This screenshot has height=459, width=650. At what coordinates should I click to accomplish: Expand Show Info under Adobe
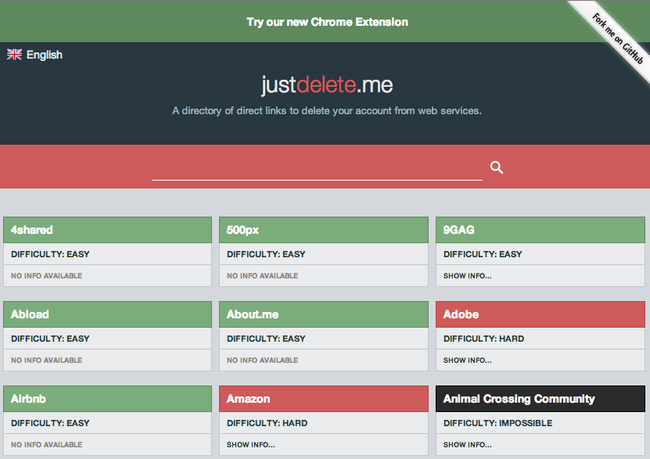click(x=466, y=360)
